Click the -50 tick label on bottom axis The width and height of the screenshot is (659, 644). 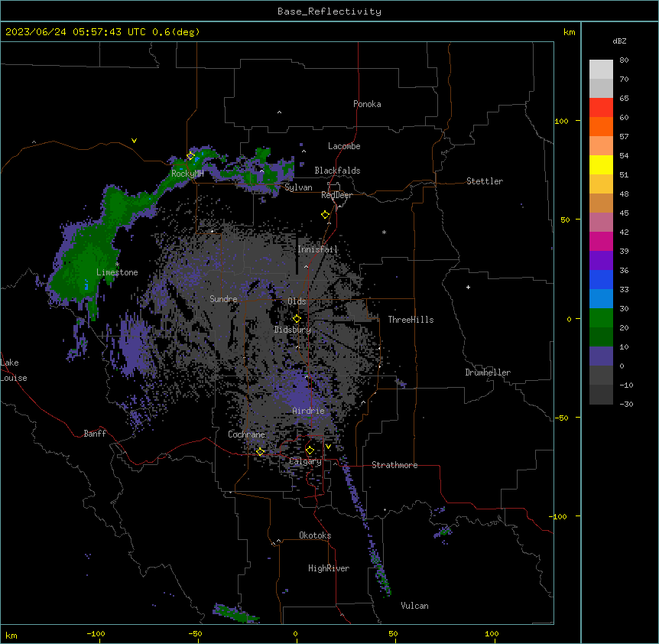coord(195,633)
